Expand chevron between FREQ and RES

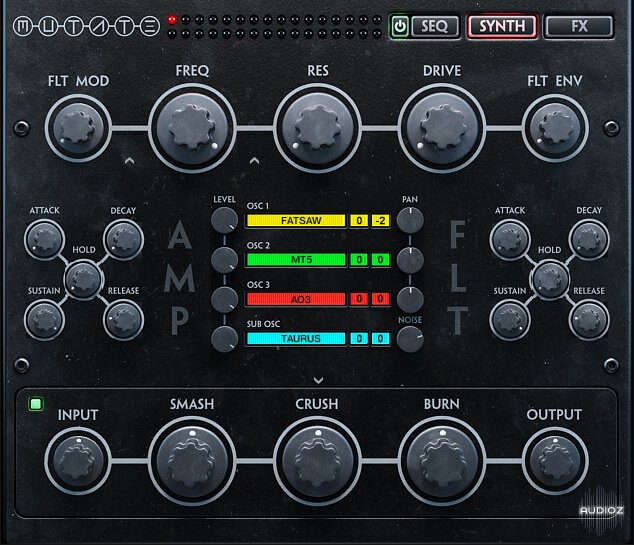click(x=254, y=161)
